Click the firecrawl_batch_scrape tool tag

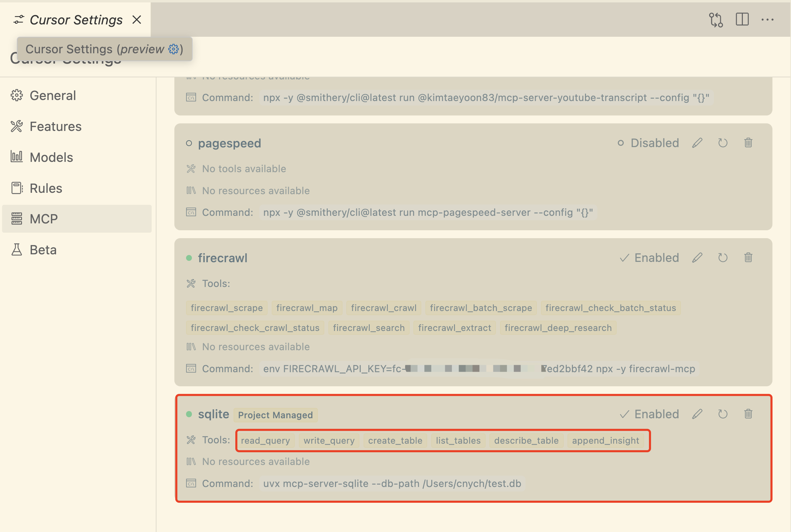[x=481, y=308]
